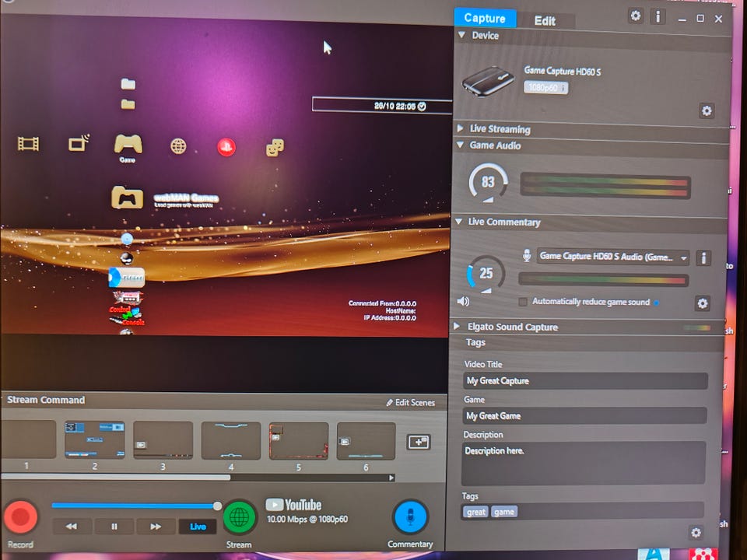Image resolution: width=747 pixels, height=560 pixels.
Task: Select scene thumbnail 6
Action: pyautogui.click(x=366, y=442)
